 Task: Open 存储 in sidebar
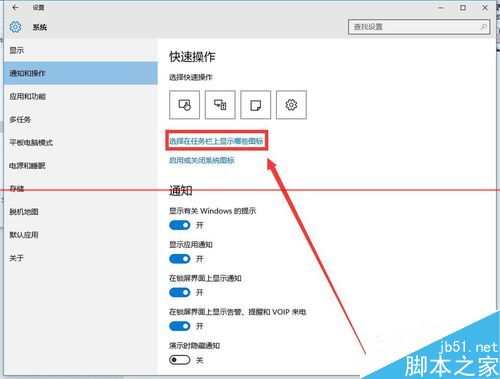point(81,189)
